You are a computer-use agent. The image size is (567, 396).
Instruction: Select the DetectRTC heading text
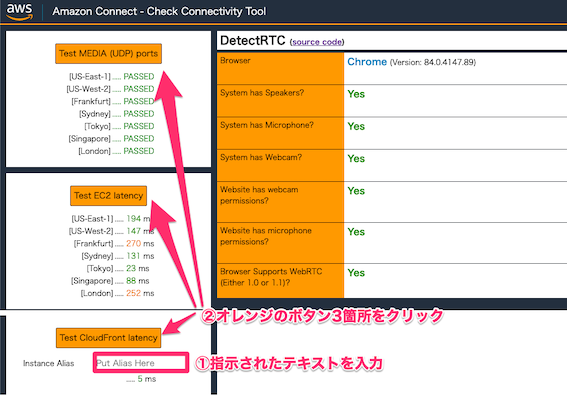tap(253, 41)
